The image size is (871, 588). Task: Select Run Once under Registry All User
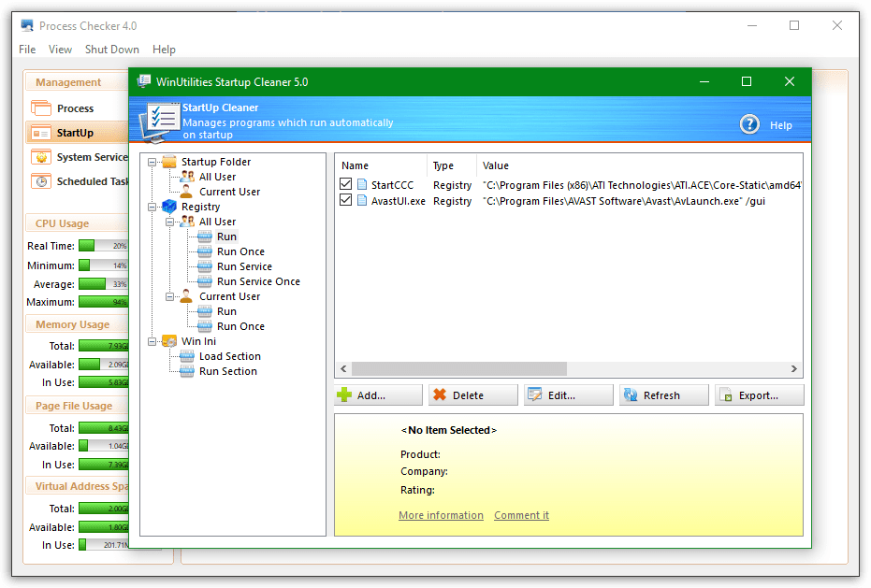point(240,252)
